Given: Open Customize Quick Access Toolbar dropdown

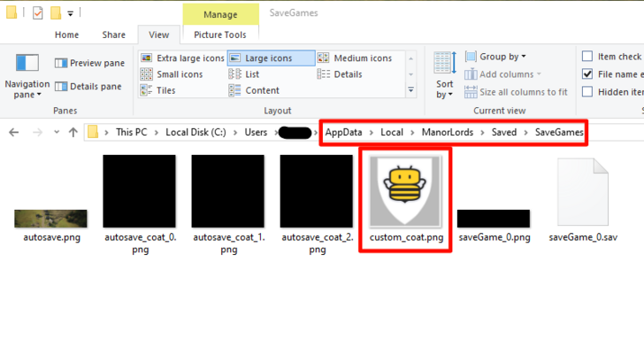Looking at the screenshot, I should click(70, 13).
